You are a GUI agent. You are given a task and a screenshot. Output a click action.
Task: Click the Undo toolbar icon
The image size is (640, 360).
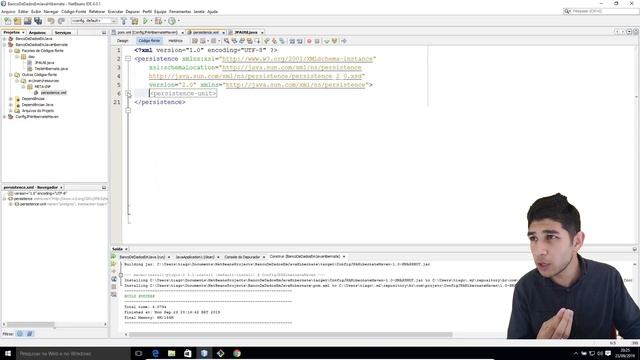tap(51, 21)
